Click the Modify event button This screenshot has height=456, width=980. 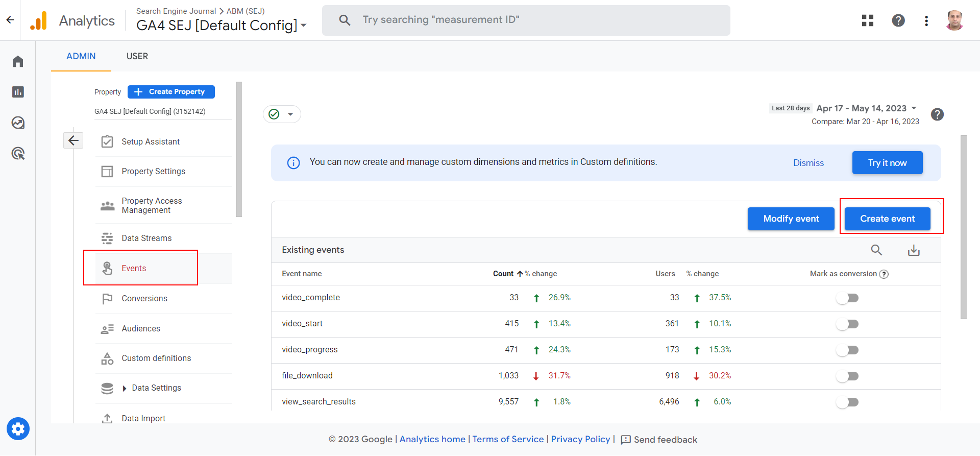click(791, 219)
